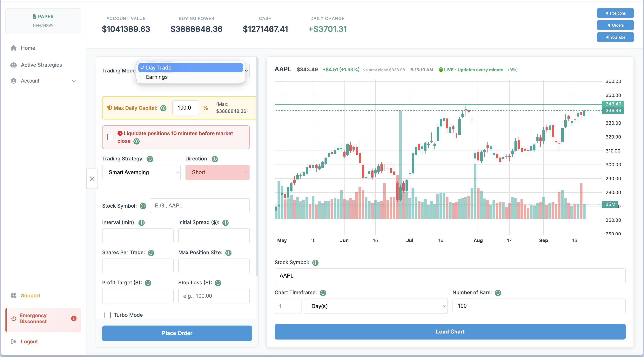
Task: Click info icon after 'close' in liquidate warning
Action: (x=137, y=141)
